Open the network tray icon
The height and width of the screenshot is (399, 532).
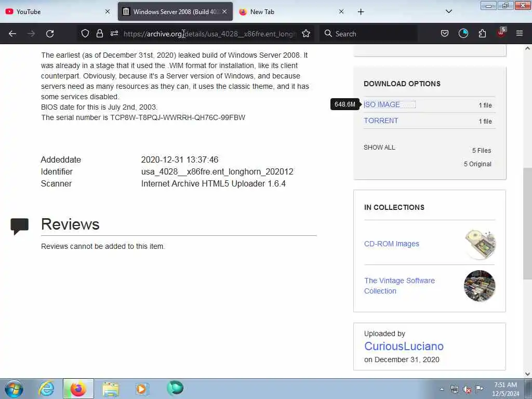[454, 389]
